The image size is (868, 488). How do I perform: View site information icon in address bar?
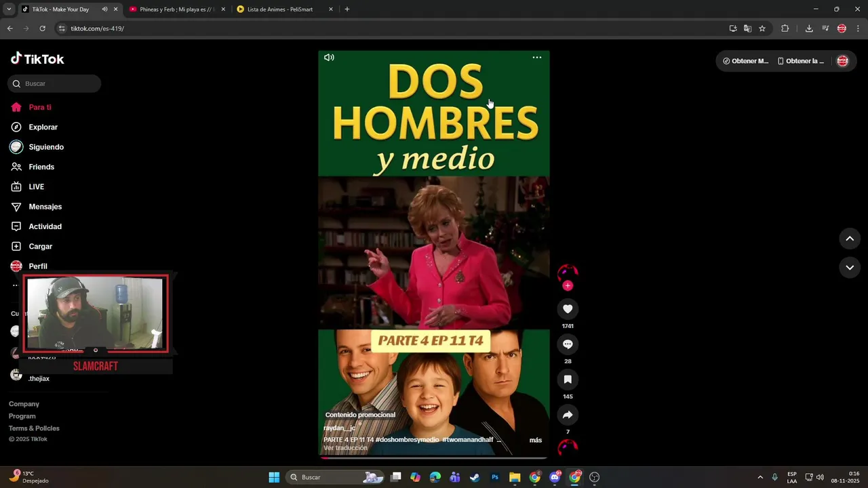point(62,28)
